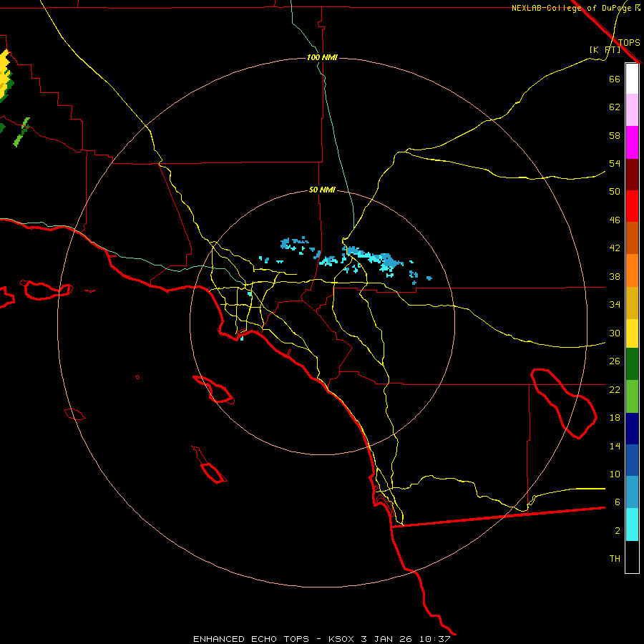Click the light blue 6-10 kft swatch
The height and width of the screenshot is (644, 644).
coord(632,492)
